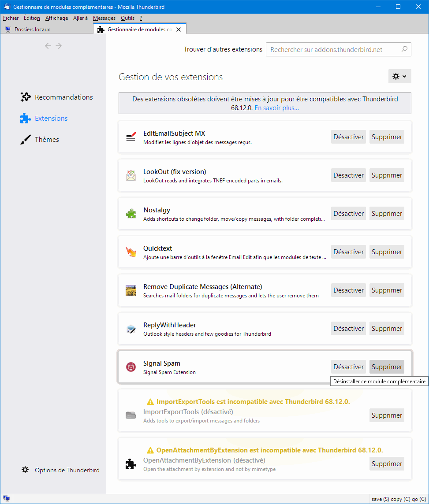Screen dimensions: 429x504
Task: Disable the Nostalgy extension
Action: (x=349, y=213)
